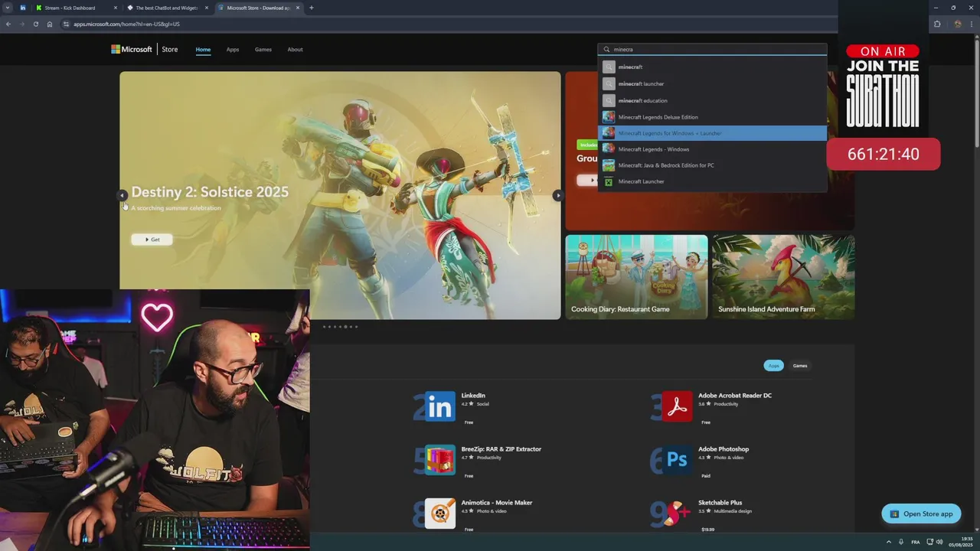Screen dimensions: 980x551
Task: Open a new browser tab
Action: 311,8
